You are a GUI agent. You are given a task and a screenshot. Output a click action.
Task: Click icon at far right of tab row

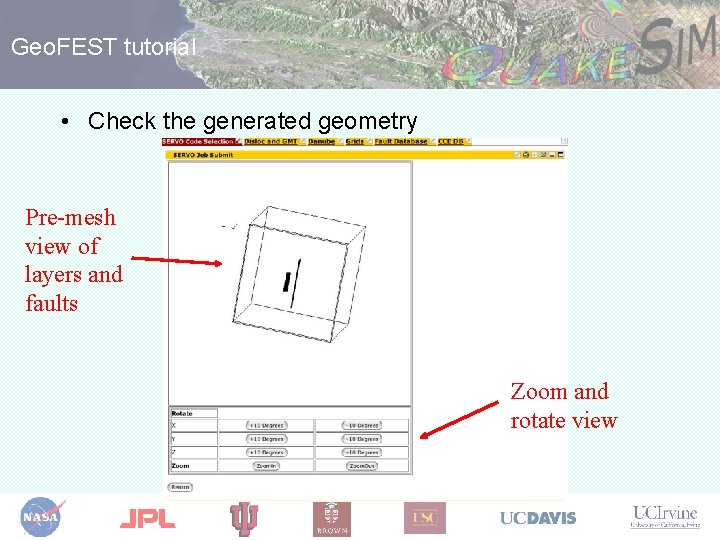(564, 141)
